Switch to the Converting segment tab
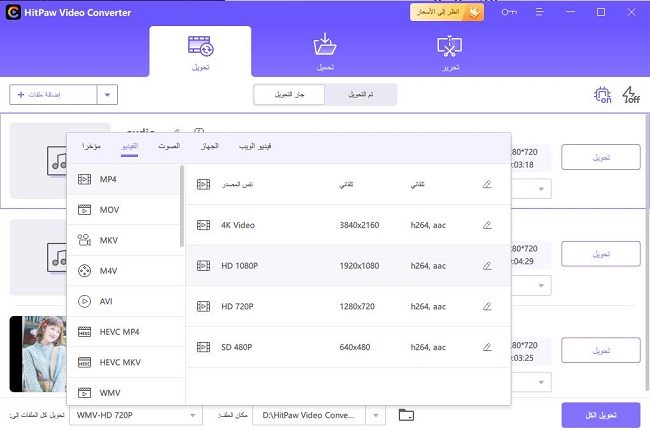 pyautogui.click(x=289, y=94)
